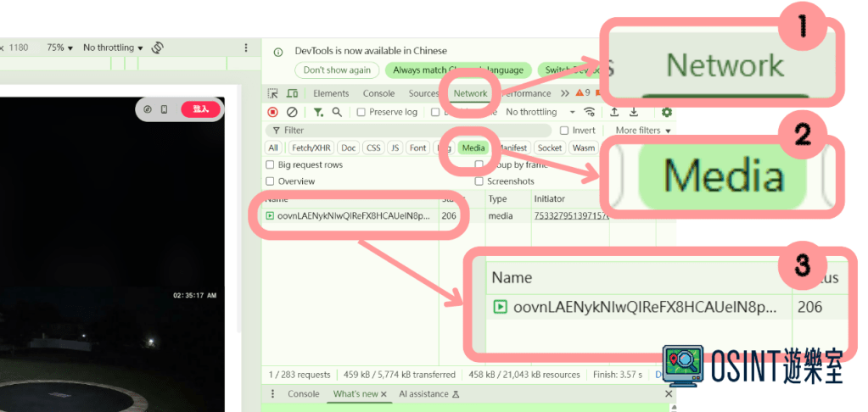Viewport: 868px width, 412px height.
Task: Open Network settings gear icon
Action: pos(667,112)
